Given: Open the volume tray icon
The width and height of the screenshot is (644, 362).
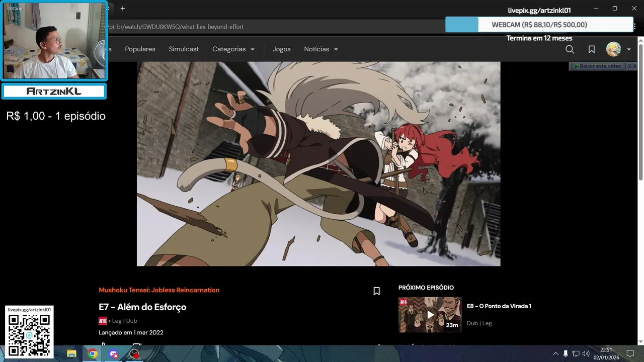Looking at the screenshot, I should point(586,354).
